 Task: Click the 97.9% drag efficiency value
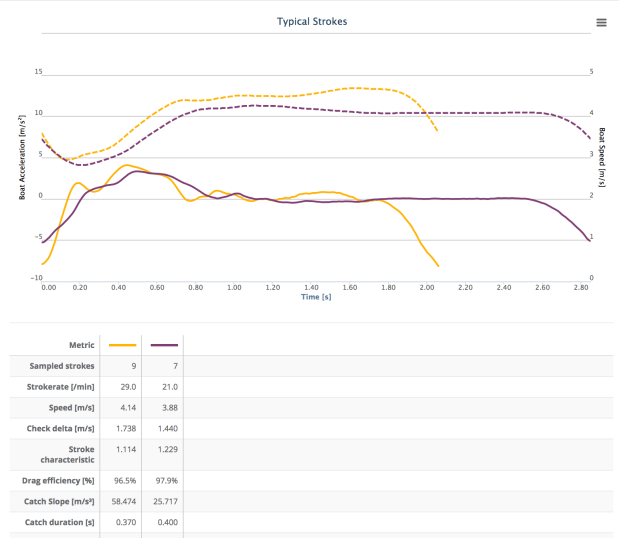(x=166, y=481)
